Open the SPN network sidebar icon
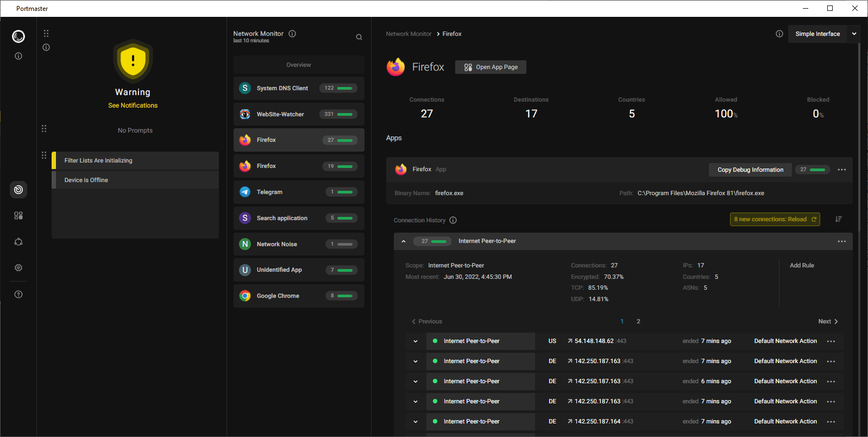 tap(18, 242)
